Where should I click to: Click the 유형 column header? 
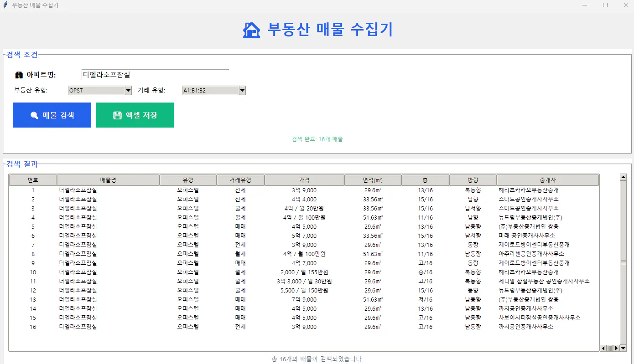pyautogui.click(x=188, y=180)
